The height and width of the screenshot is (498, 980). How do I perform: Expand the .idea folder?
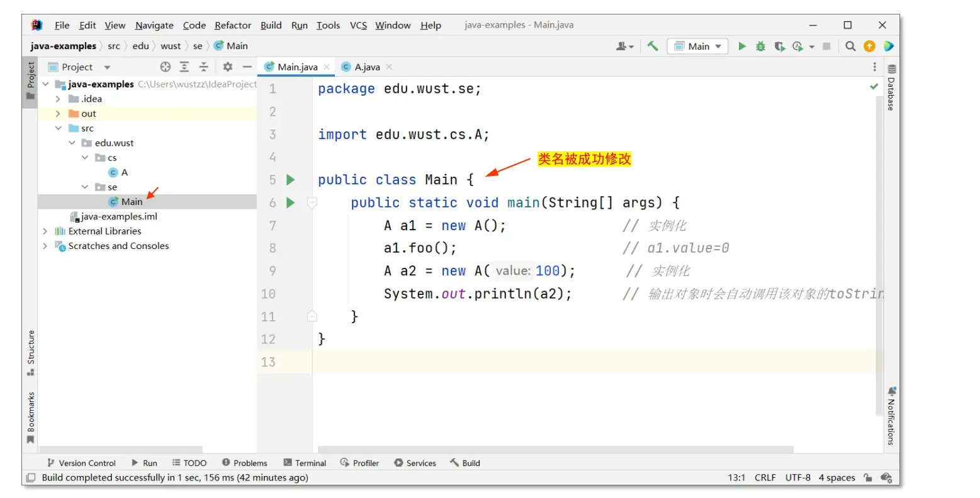(x=58, y=99)
